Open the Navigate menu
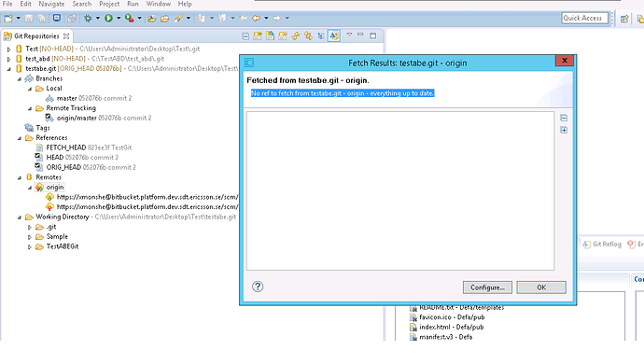Image resolution: width=644 pixels, height=364 pixels. coord(51,4)
